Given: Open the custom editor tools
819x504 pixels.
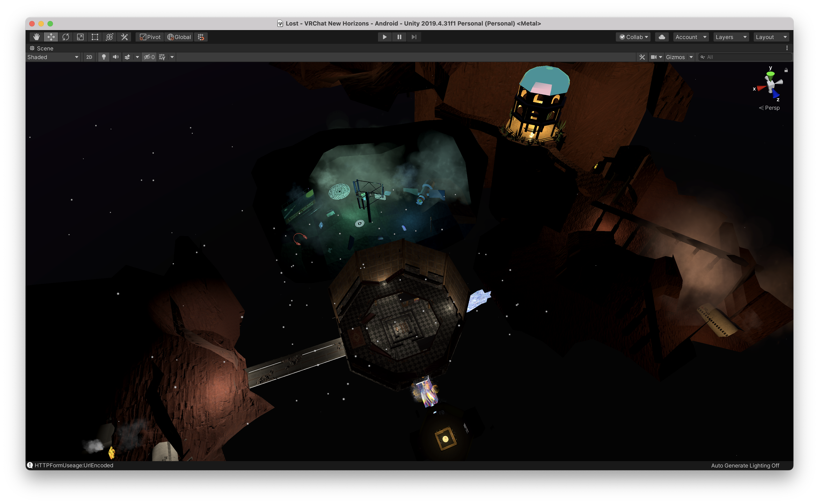Looking at the screenshot, I should pos(124,37).
